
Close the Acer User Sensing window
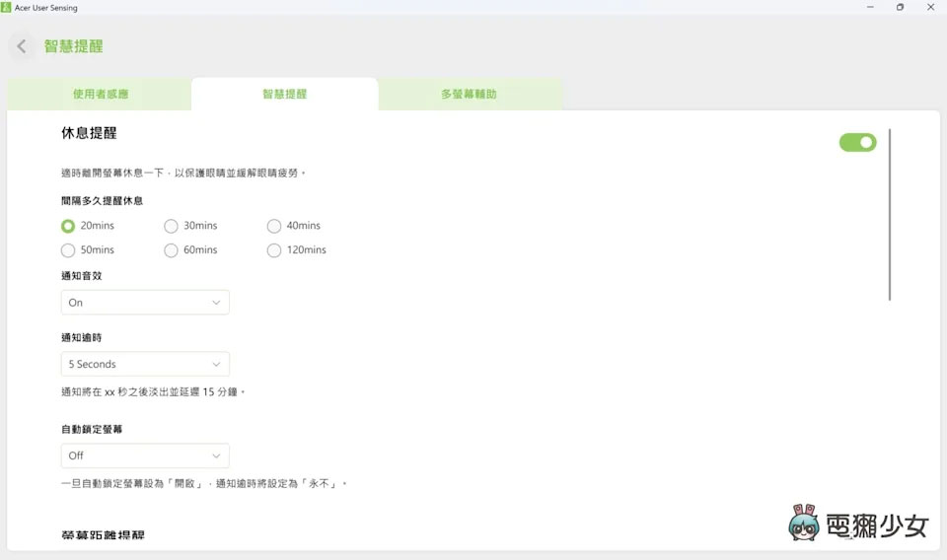point(932,8)
